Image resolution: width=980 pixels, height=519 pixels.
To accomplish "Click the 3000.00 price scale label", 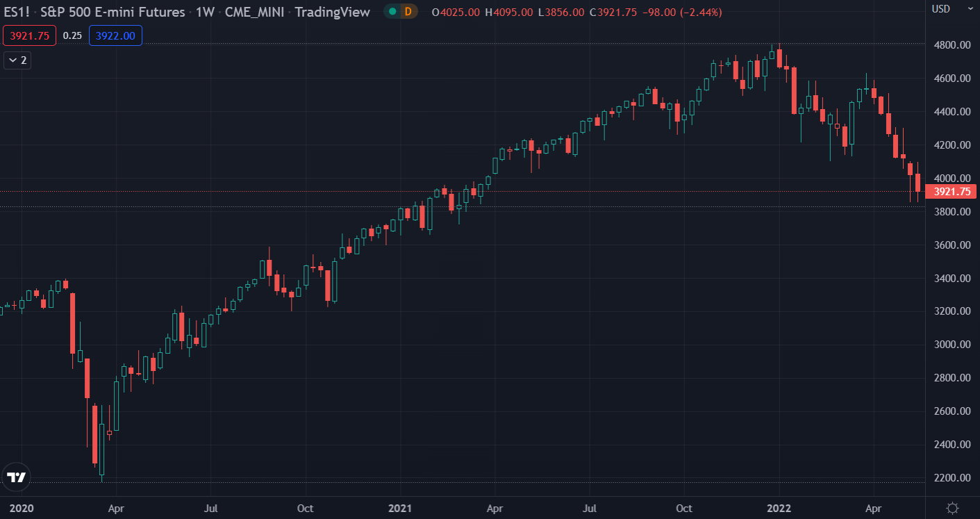I will pyautogui.click(x=952, y=345).
